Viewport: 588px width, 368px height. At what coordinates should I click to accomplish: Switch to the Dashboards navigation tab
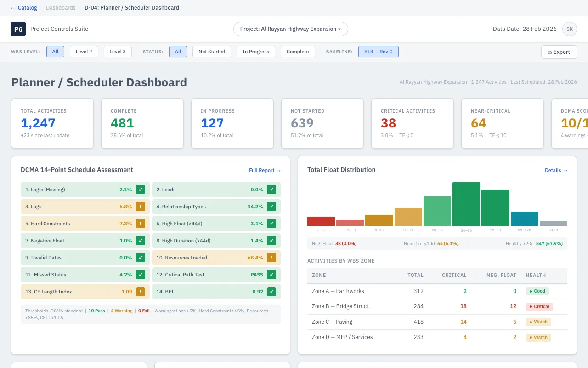pyautogui.click(x=61, y=7)
